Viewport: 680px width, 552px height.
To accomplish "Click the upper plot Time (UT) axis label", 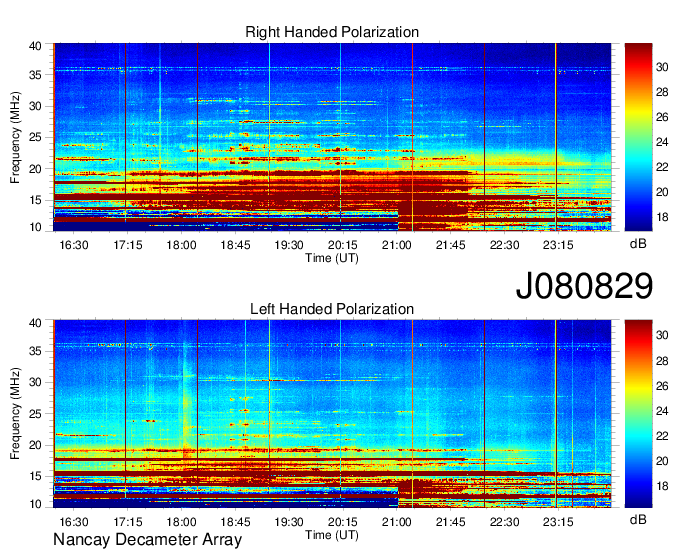I will pos(332,258).
